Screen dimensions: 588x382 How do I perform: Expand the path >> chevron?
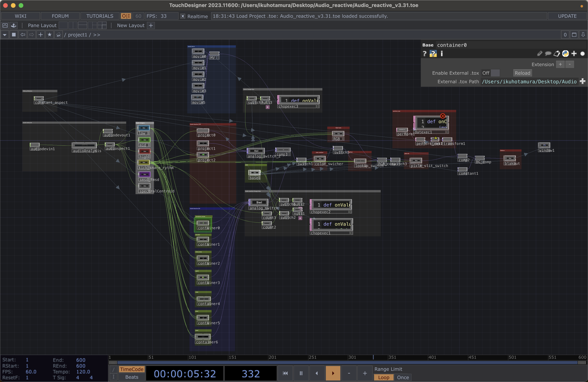[x=97, y=35]
